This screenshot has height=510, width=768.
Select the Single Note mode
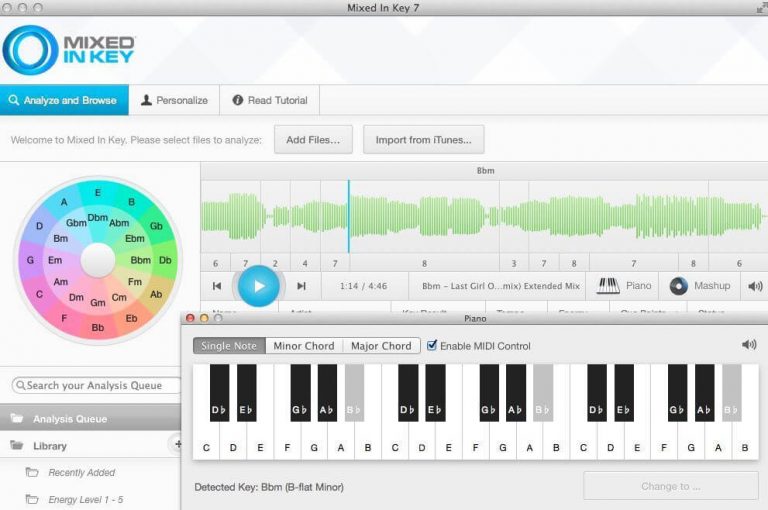coord(229,345)
